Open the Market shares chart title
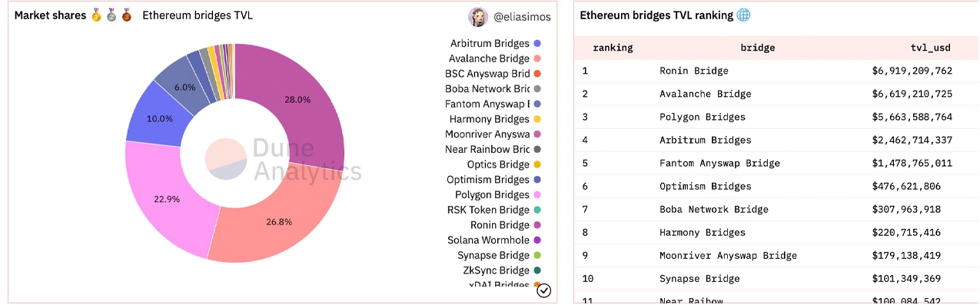The image size is (980, 305). pos(49,15)
